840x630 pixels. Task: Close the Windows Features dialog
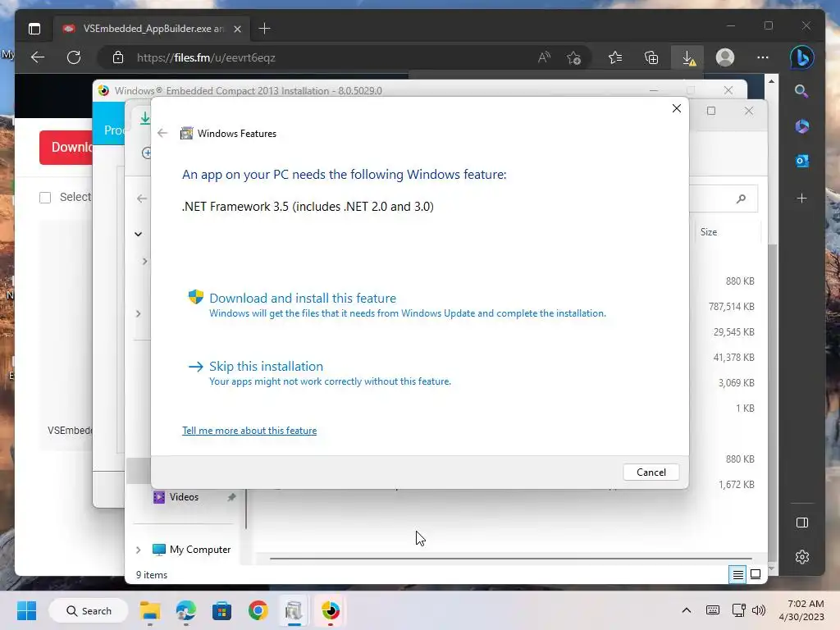[677, 109]
